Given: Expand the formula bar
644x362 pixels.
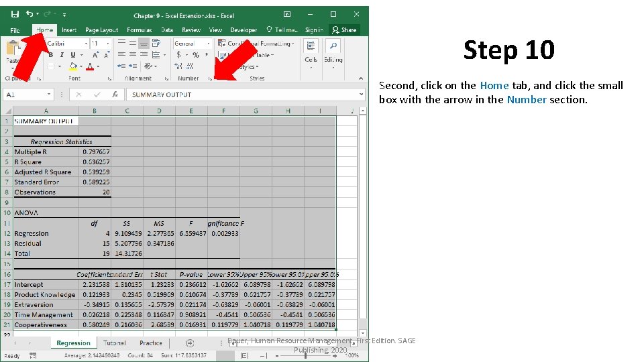Looking at the screenshot, I should click(361, 95).
